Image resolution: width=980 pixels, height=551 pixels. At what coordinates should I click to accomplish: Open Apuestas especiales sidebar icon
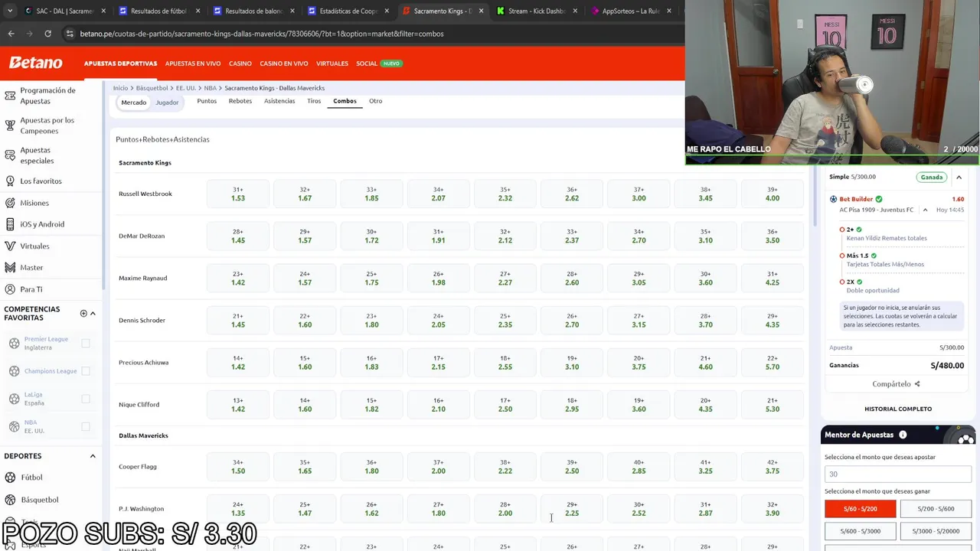click(x=10, y=155)
